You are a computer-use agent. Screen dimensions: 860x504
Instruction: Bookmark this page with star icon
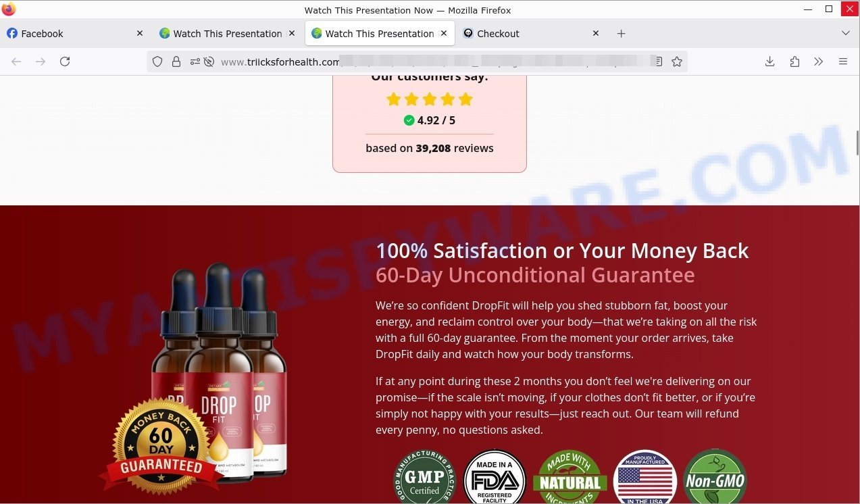(x=677, y=61)
